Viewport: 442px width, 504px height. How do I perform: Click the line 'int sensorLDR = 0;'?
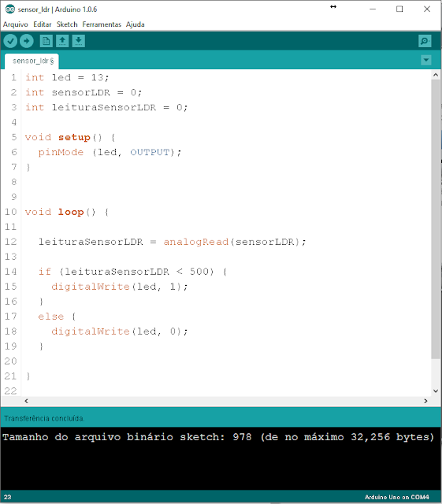pos(84,93)
